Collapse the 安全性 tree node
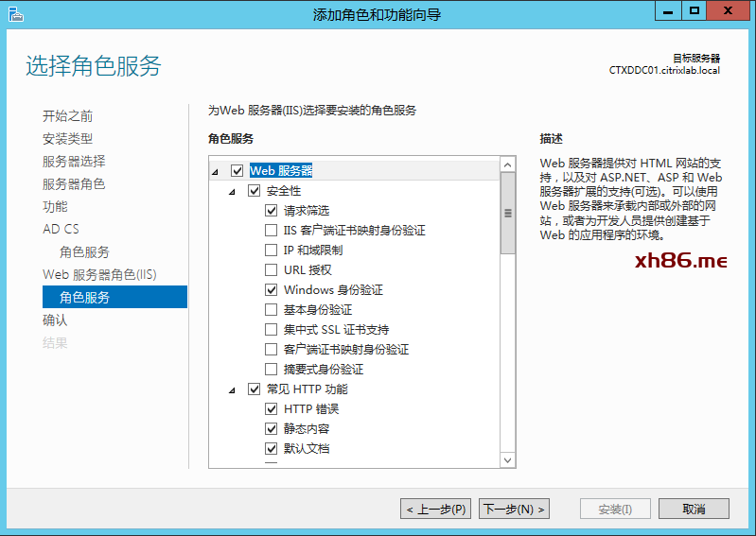 [x=233, y=192]
